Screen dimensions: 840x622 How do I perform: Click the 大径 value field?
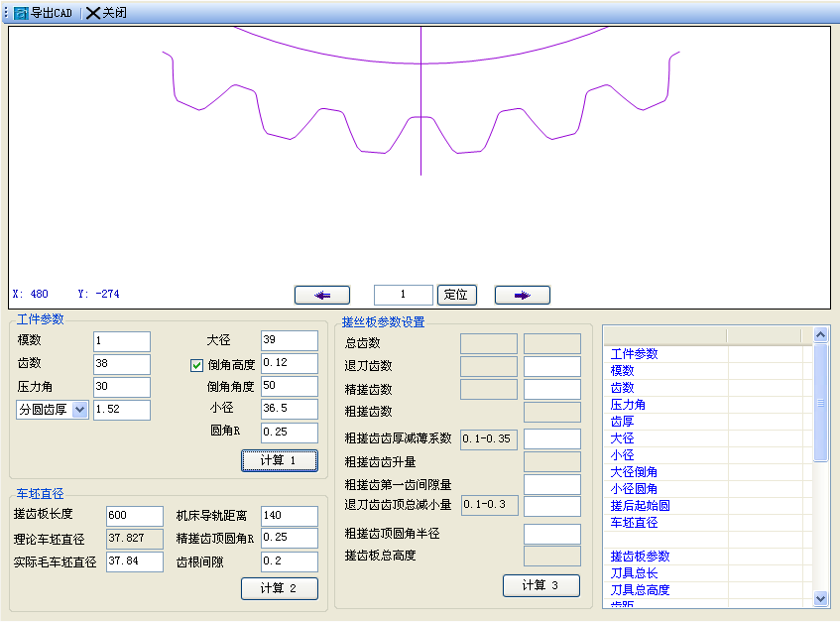click(x=289, y=341)
